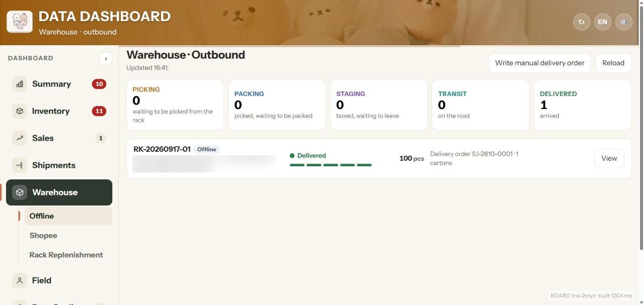This screenshot has width=644, height=305.
Task: Switch language with the EN button
Action: [602, 22]
